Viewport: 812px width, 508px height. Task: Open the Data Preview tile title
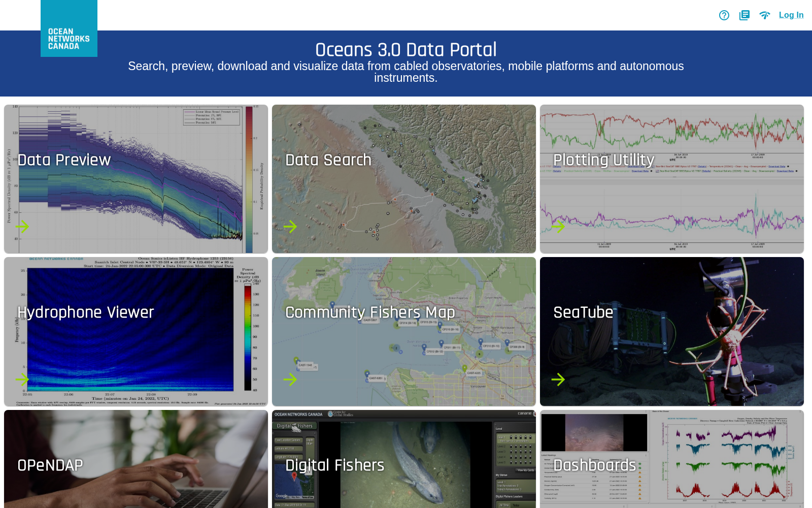click(64, 160)
